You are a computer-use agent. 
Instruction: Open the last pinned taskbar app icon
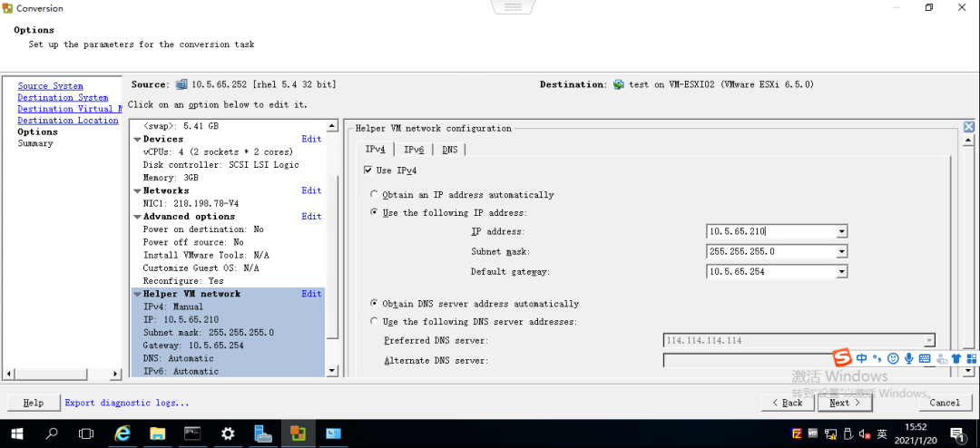[333, 433]
